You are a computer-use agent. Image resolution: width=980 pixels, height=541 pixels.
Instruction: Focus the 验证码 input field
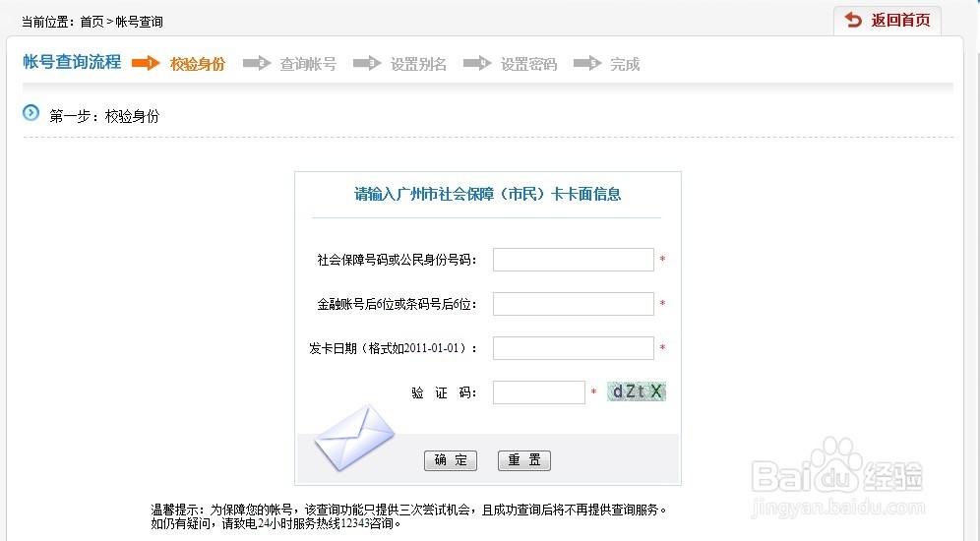point(539,392)
